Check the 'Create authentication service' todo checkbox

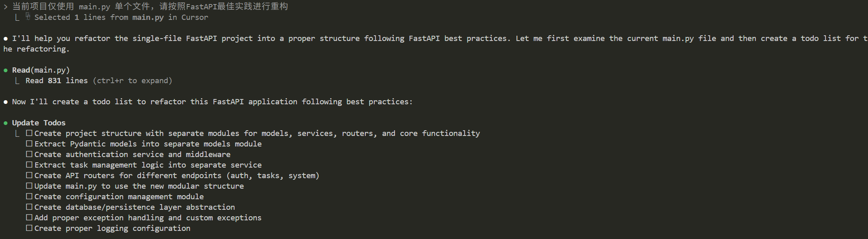pyautogui.click(x=29, y=154)
